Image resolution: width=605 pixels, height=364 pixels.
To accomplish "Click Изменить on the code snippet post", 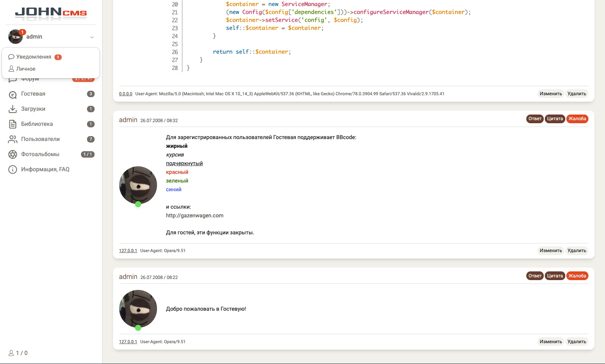I will click(551, 94).
